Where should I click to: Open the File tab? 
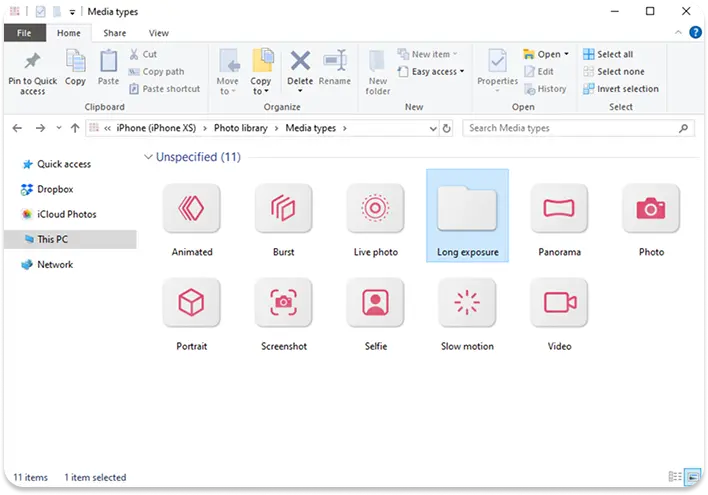point(24,33)
